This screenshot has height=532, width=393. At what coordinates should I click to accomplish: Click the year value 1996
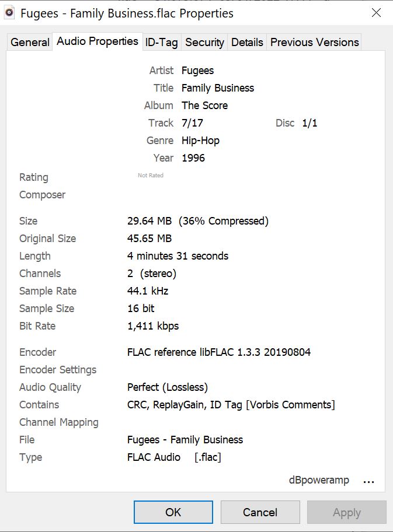[x=193, y=158]
